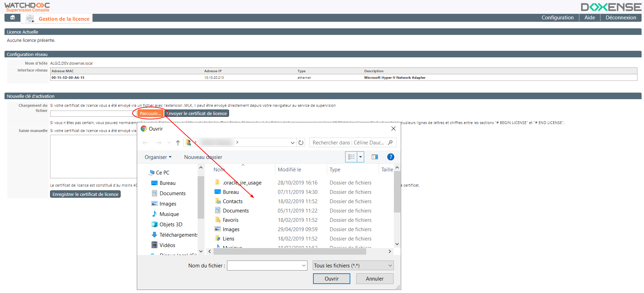Click the view mode list icon
The height and width of the screenshot is (293, 644).
pyautogui.click(x=351, y=157)
